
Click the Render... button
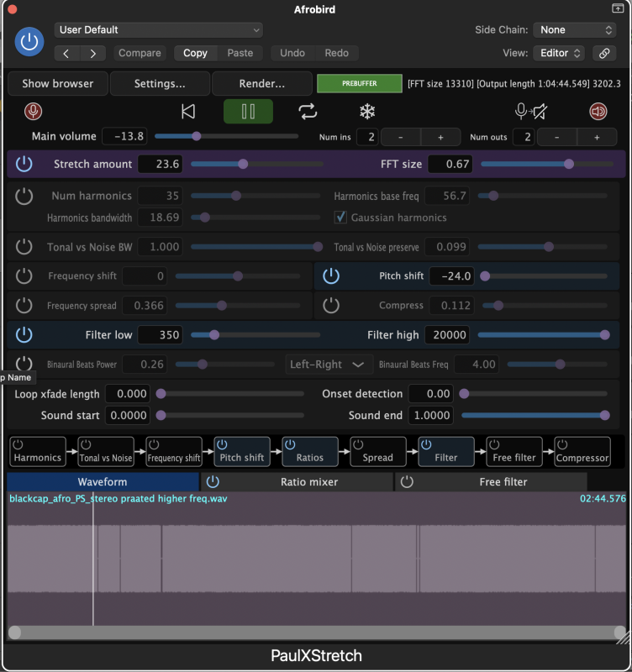pos(261,84)
